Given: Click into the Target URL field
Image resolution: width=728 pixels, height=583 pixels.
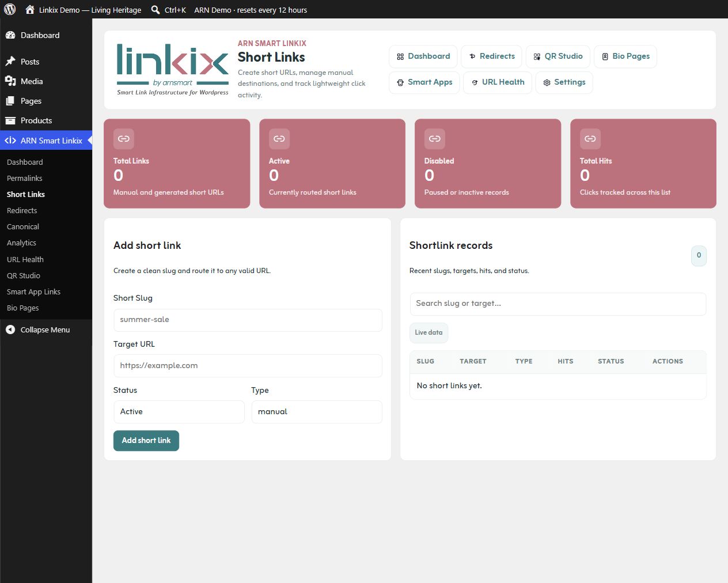Looking at the screenshot, I should [248, 366].
